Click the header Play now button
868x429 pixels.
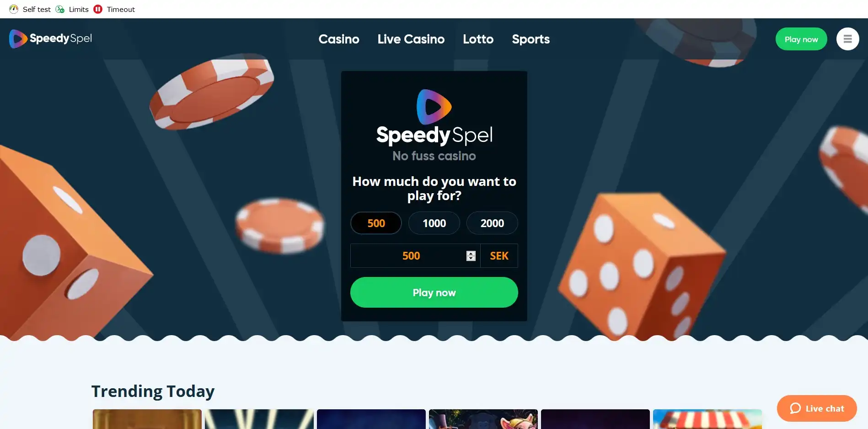point(801,39)
